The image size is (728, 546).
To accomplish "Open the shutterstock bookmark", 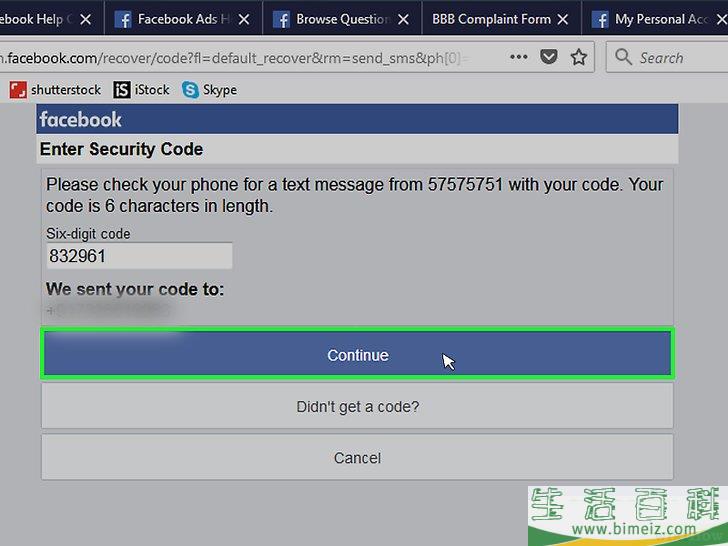I will (x=55, y=90).
